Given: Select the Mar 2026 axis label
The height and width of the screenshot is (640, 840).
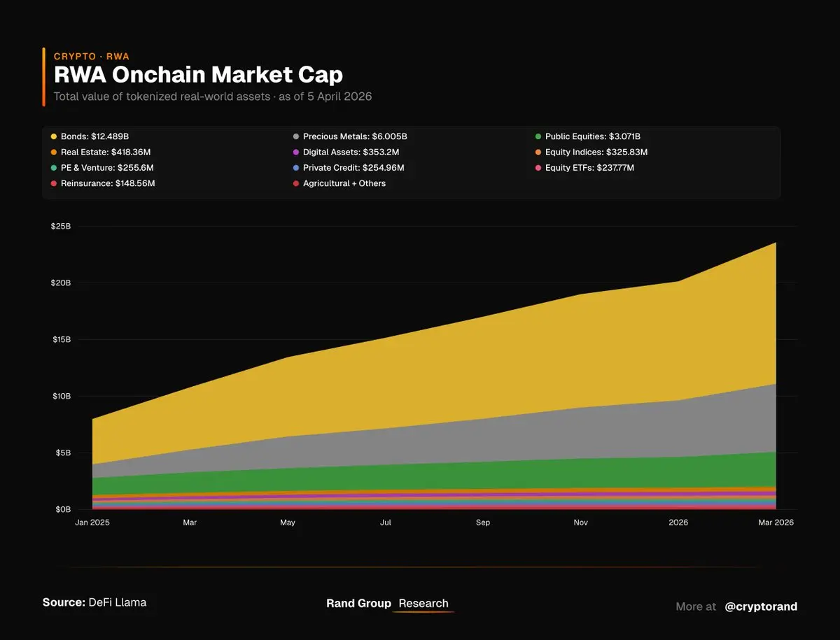Looking at the screenshot, I should [x=775, y=522].
